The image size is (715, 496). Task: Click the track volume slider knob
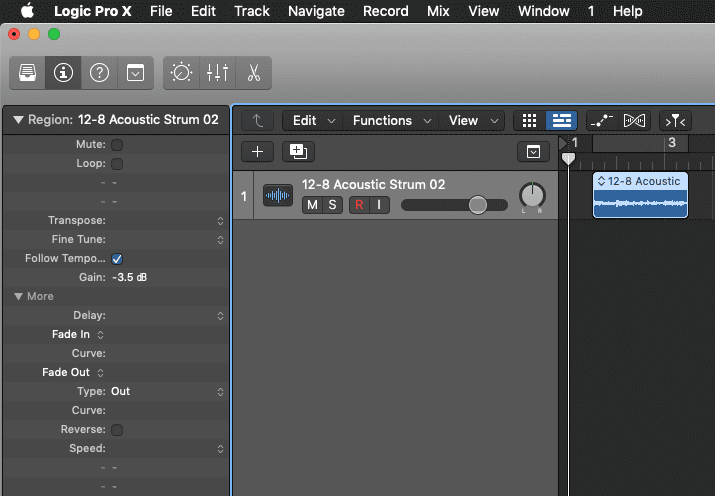[x=477, y=205]
